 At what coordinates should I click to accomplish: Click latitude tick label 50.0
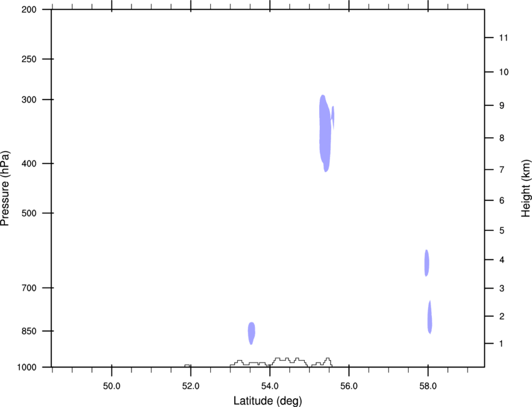pos(111,386)
